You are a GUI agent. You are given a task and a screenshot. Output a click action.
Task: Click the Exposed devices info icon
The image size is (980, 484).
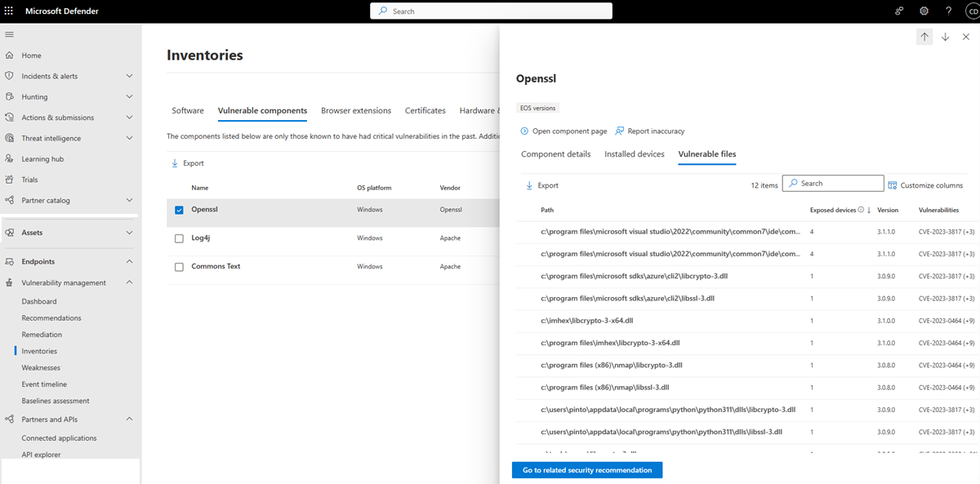tap(861, 210)
